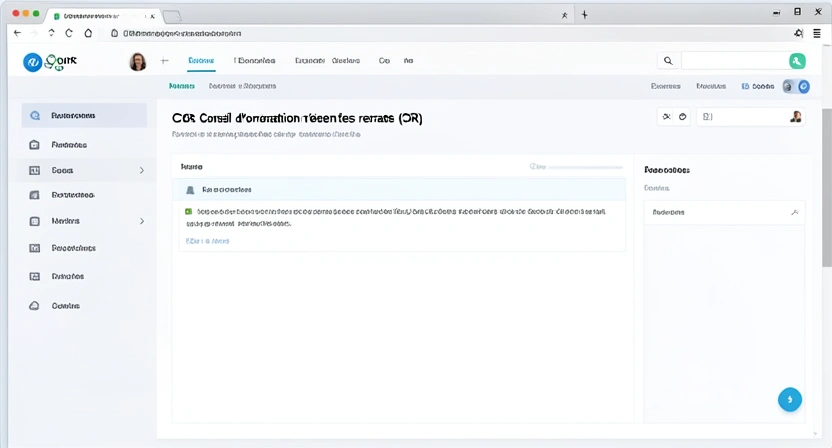
Task: Select the active underlined tab in top navigation
Action: click(201, 61)
